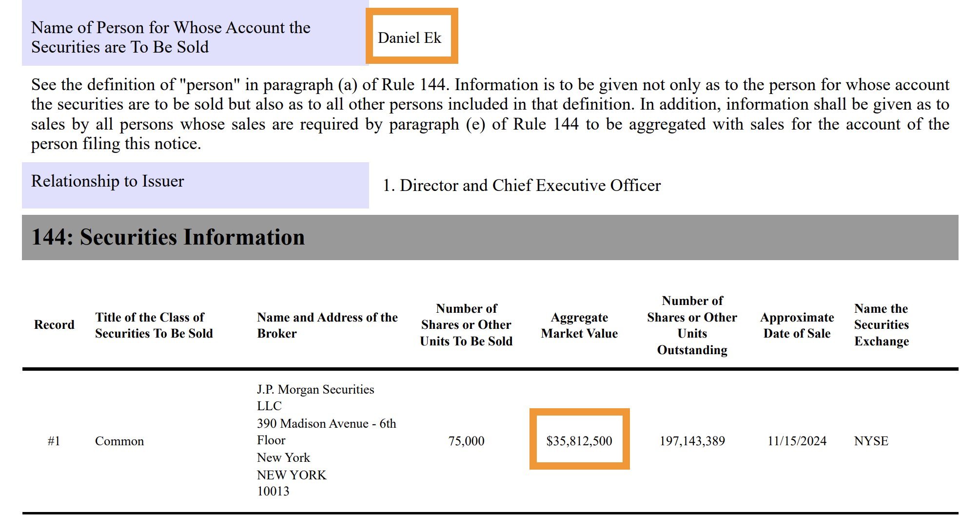This screenshot has height=531, width=980.
Task: Click the highlighted name Daniel Ek
Action: tap(410, 38)
